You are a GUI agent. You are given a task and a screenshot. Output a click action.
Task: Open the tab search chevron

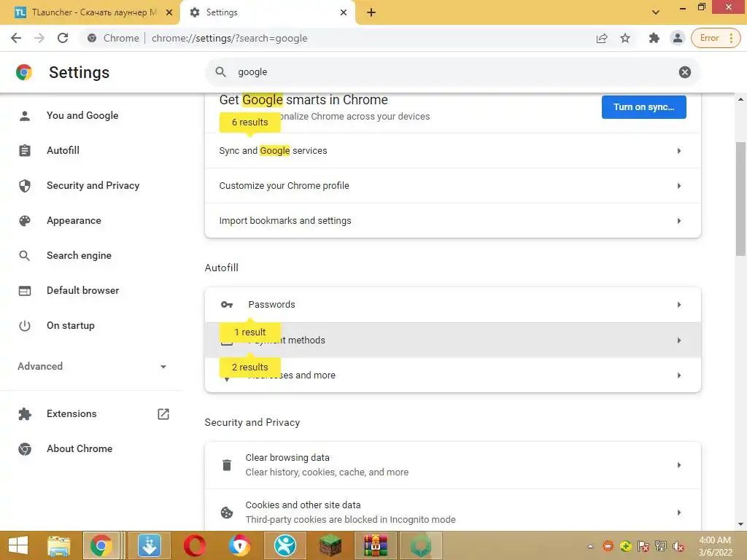(656, 12)
